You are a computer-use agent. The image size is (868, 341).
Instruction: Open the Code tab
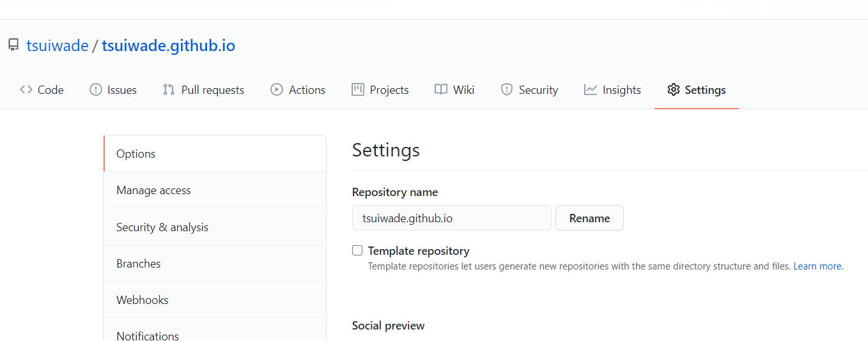[42, 90]
